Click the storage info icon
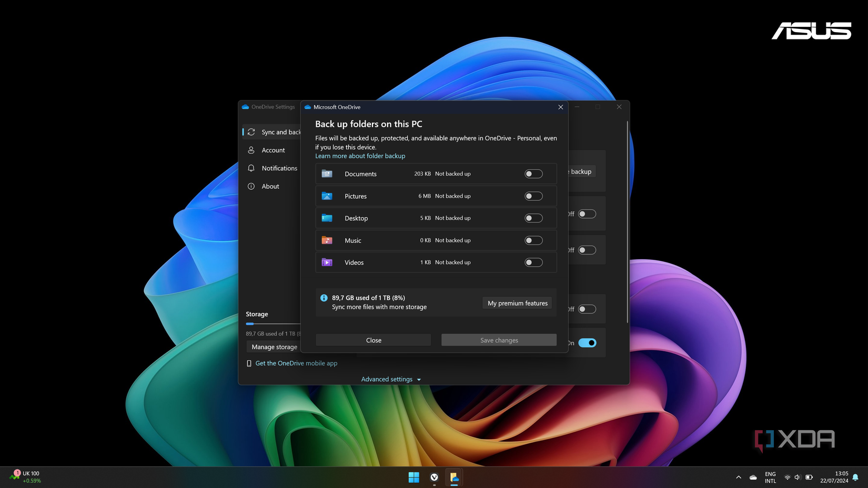868x488 pixels. (324, 298)
